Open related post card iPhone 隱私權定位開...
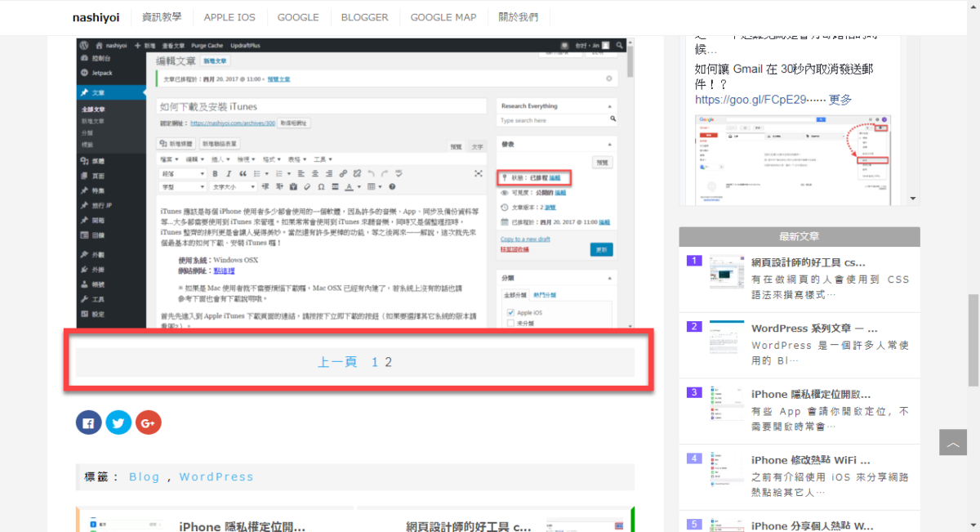980x532 pixels. click(216, 520)
